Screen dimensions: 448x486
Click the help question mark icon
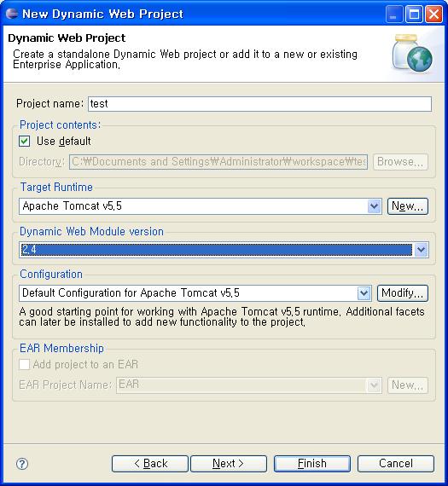(x=22, y=464)
